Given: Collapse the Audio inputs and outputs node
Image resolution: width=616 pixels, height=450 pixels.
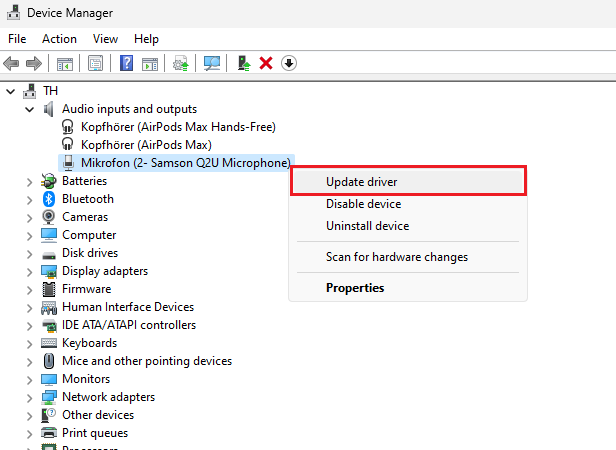Looking at the screenshot, I should 29,109.
